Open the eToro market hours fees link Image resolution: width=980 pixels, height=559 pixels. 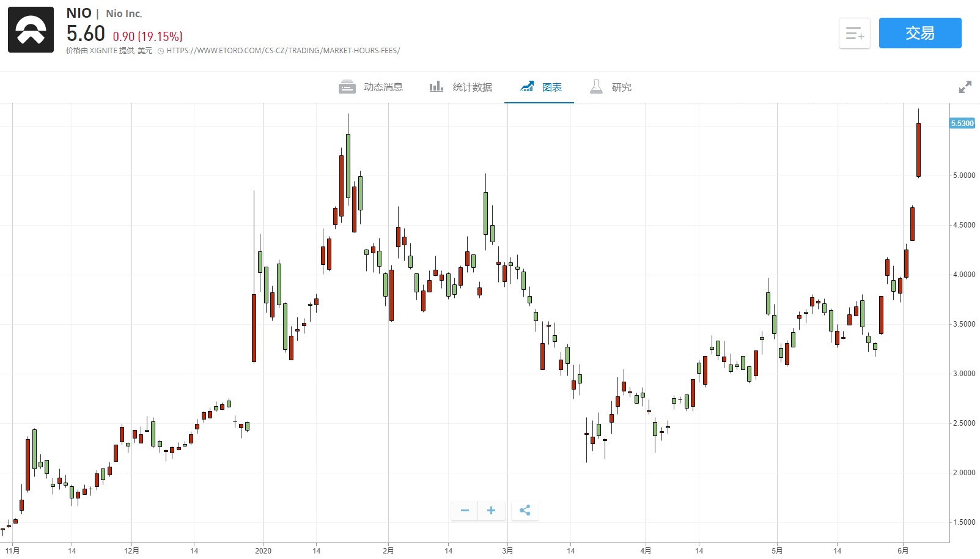point(283,51)
